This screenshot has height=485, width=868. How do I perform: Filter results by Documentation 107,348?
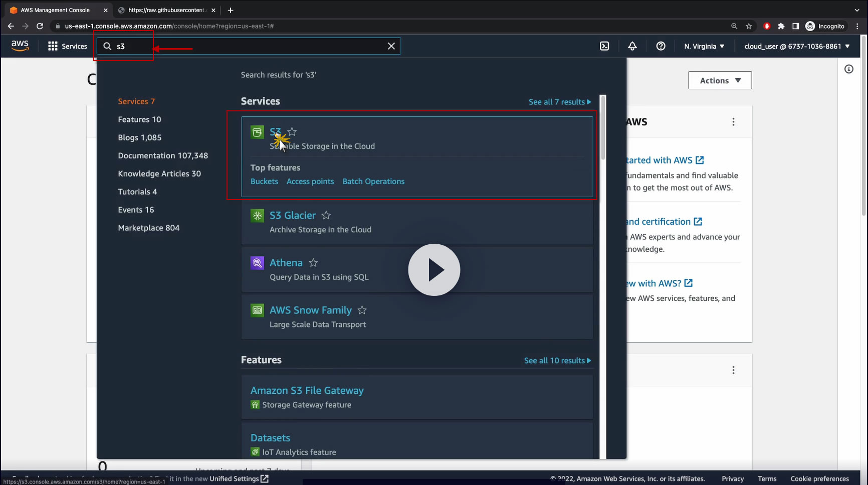pos(163,155)
